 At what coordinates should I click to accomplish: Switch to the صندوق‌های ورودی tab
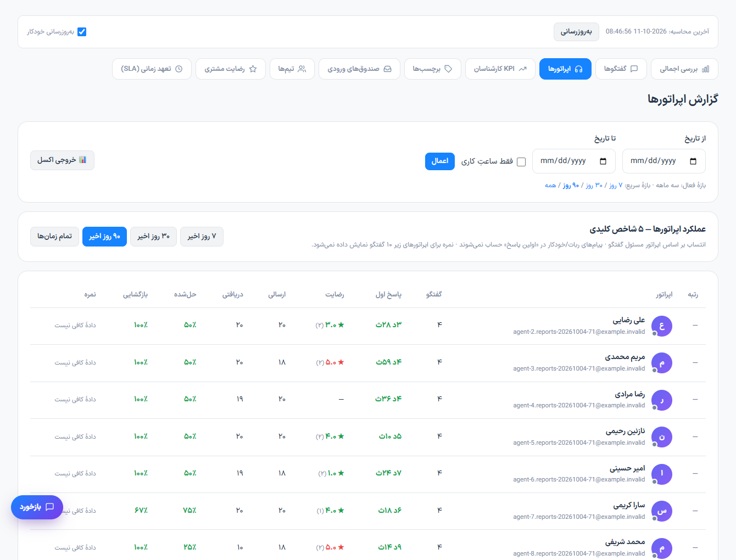point(359,69)
